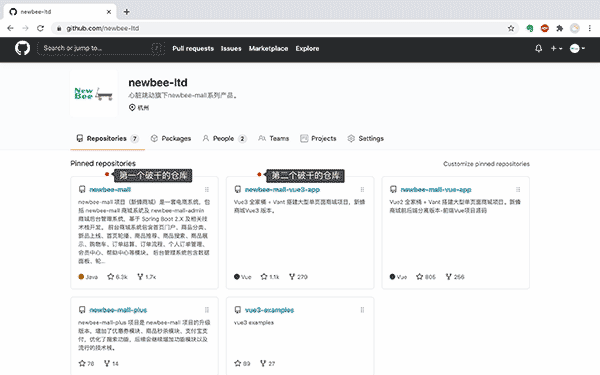Open the vue3-examples repository link
600x375 pixels.
(269, 310)
